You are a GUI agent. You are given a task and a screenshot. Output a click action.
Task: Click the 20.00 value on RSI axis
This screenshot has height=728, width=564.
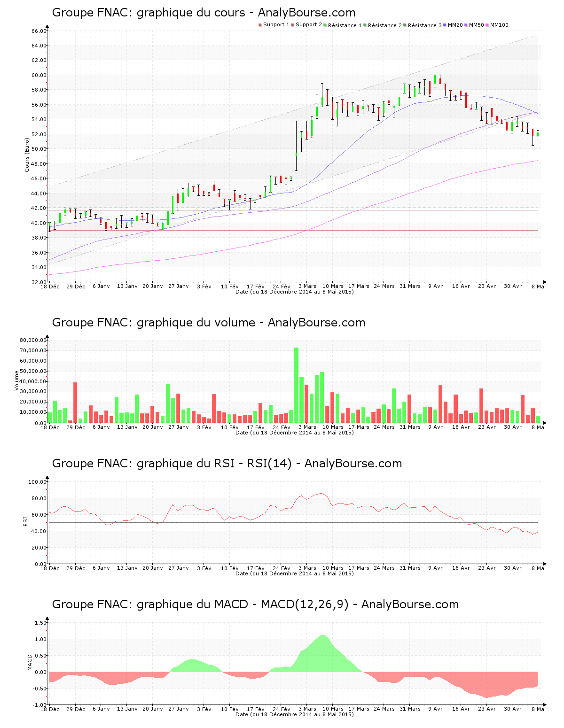point(39,548)
